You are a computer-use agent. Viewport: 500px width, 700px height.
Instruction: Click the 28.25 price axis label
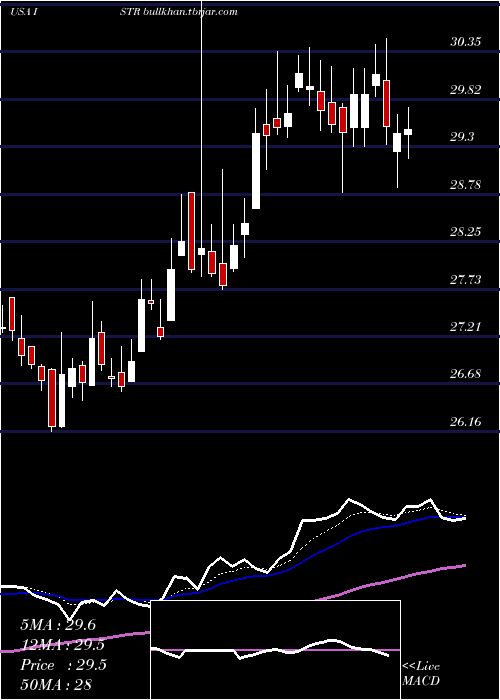point(466,232)
